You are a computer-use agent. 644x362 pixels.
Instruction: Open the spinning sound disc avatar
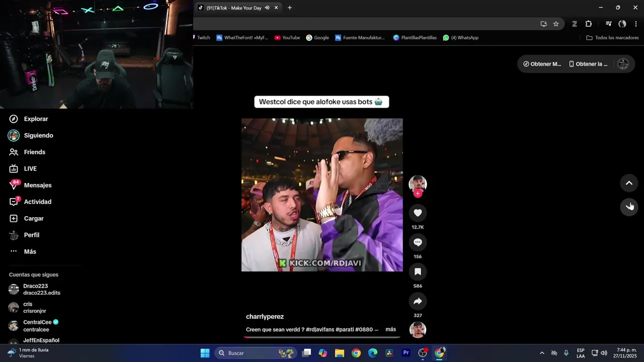418,330
